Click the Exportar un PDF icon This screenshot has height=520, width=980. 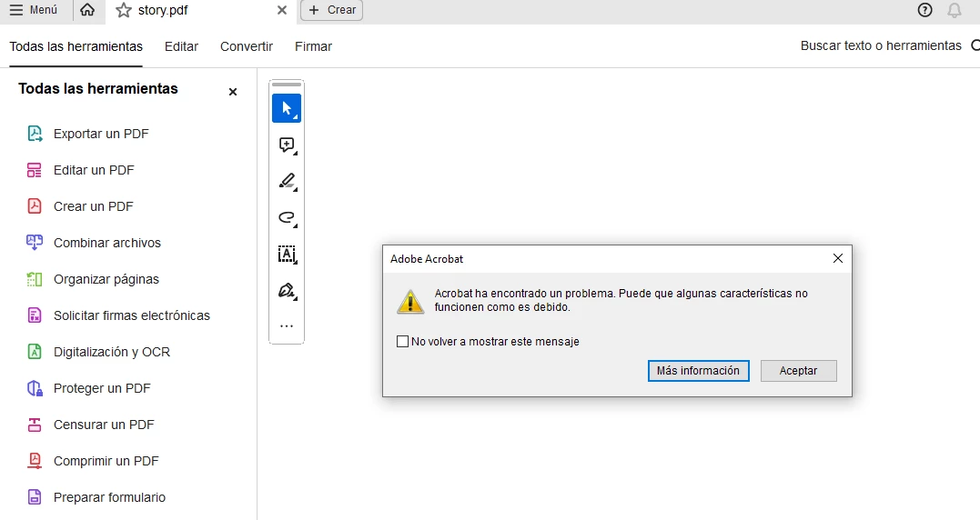tap(35, 134)
